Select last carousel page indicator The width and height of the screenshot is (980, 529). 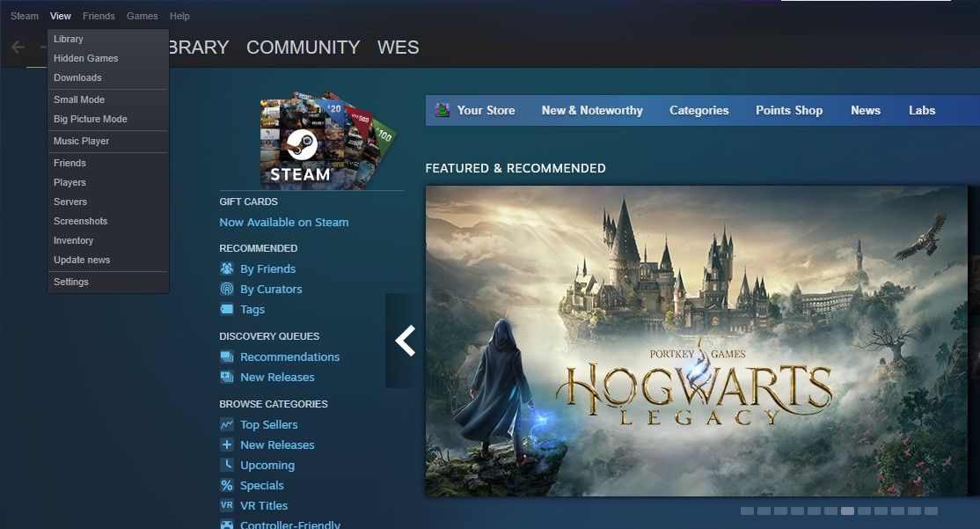931,511
